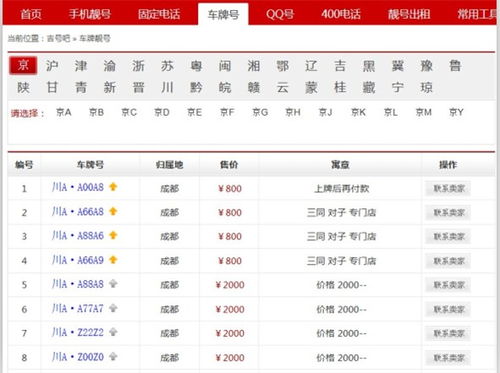The image size is (500, 373).
Task: Open plate number 川A·A77A7
Action: [78, 308]
